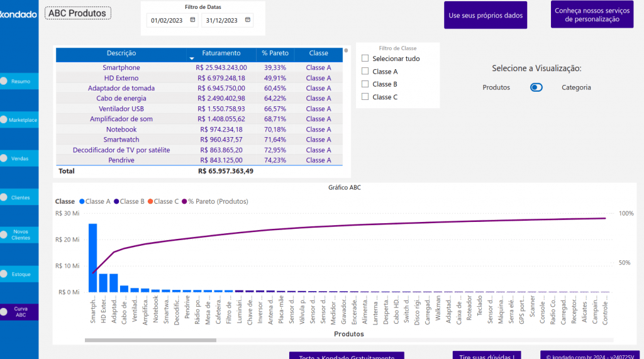Image resolution: width=644 pixels, height=359 pixels.
Task: Click the Classe A legend marker in chart
Action: click(82, 202)
